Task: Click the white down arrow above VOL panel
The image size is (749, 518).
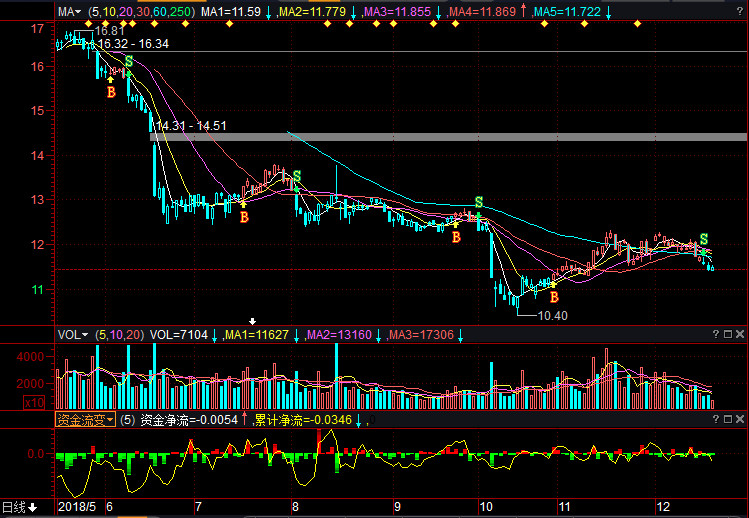Action: (253, 322)
